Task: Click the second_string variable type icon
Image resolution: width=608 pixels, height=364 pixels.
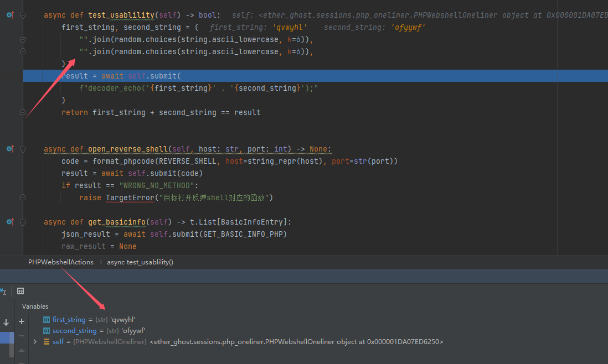Action: pos(47,331)
